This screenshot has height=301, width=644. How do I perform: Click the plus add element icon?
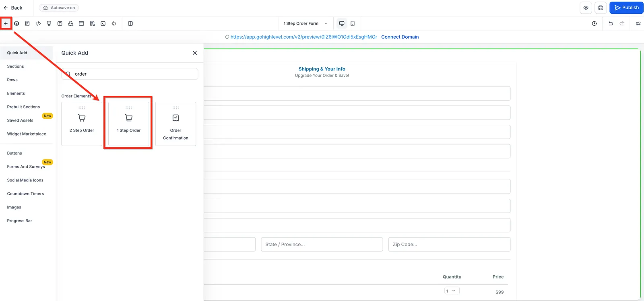6,23
